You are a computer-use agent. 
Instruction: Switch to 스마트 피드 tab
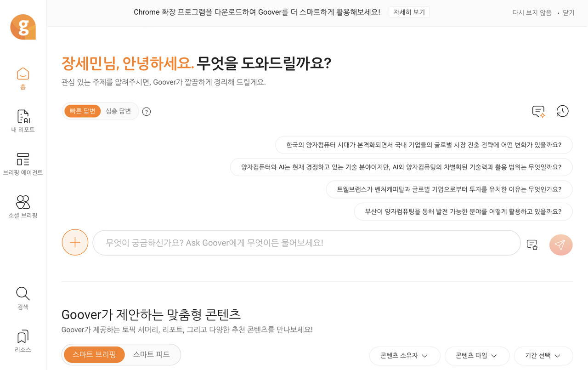[152, 354]
